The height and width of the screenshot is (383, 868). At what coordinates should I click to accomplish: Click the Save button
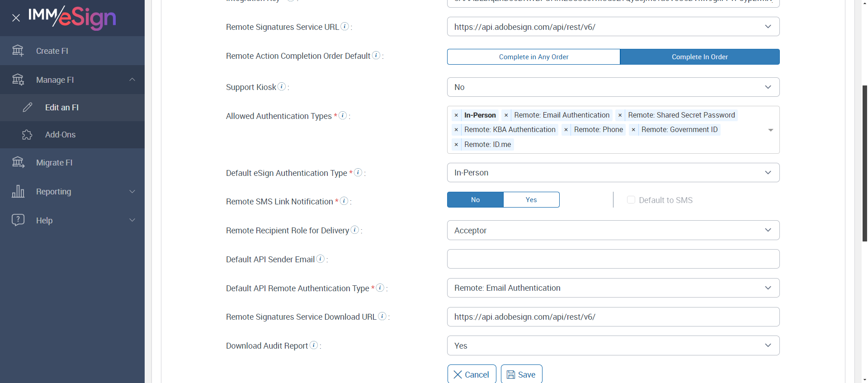[521, 374]
